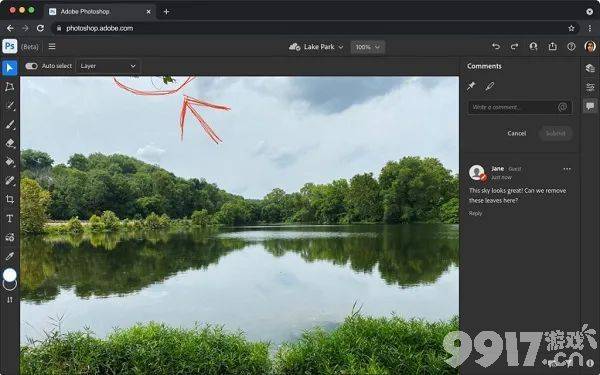The image size is (600, 375).
Task: Cancel the new comment
Action: [x=517, y=133]
